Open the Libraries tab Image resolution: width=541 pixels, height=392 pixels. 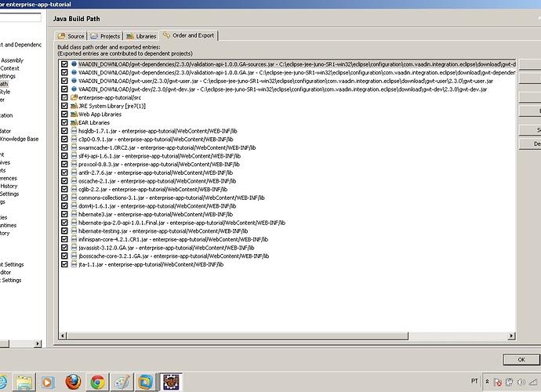click(x=141, y=36)
